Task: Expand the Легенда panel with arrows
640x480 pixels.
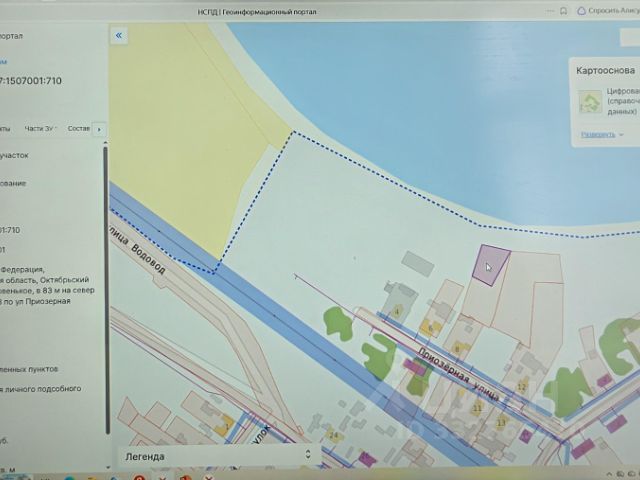Action: [308, 454]
